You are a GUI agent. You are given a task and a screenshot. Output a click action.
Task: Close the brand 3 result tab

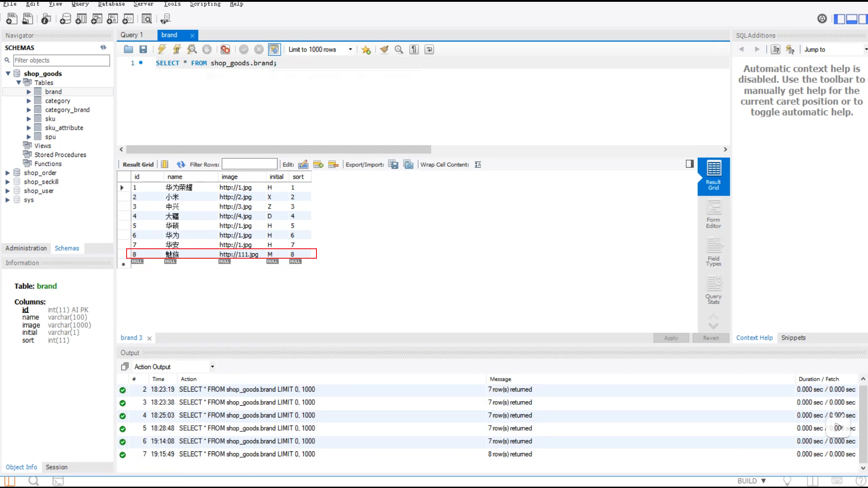tap(149, 338)
